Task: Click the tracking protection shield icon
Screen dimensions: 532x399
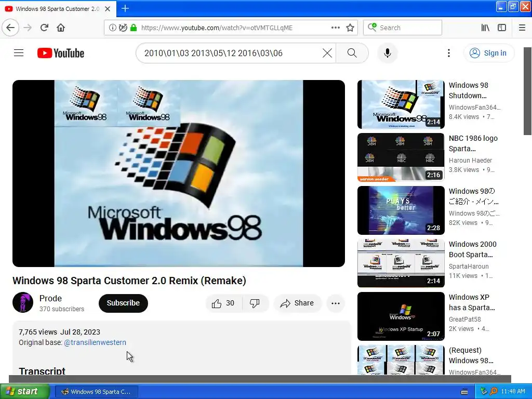Action: point(123,28)
